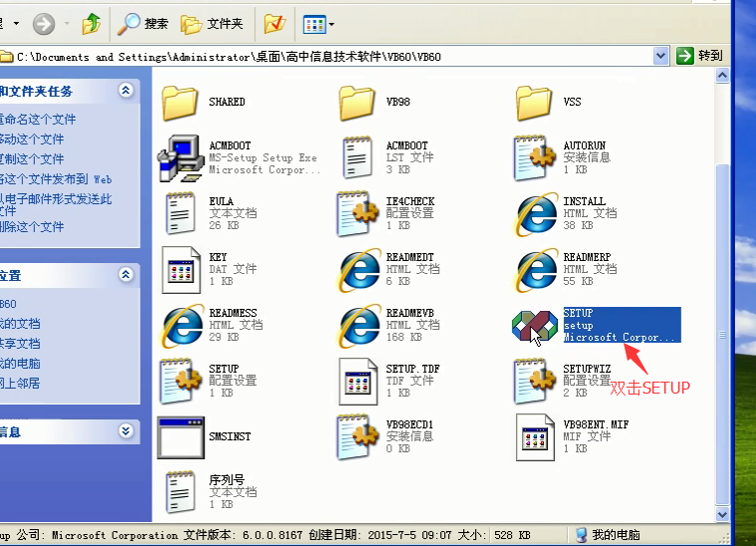The image size is (756, 546).
Task: Open the 享文档 shared documents link
Action: pos(20,344)
